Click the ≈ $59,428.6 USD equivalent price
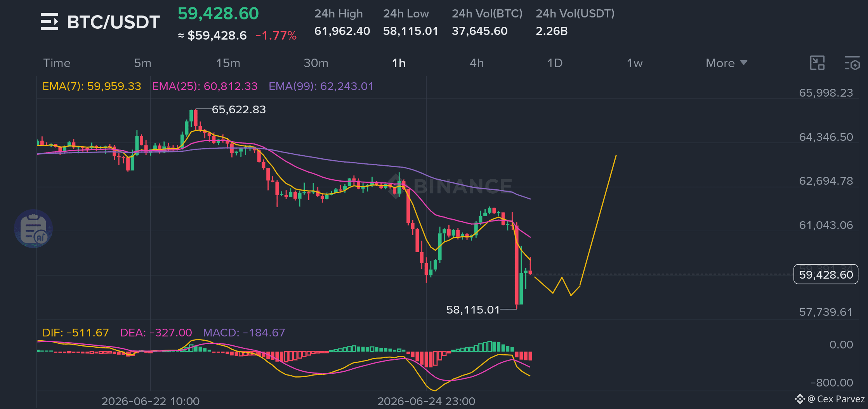 coord(212,36)
